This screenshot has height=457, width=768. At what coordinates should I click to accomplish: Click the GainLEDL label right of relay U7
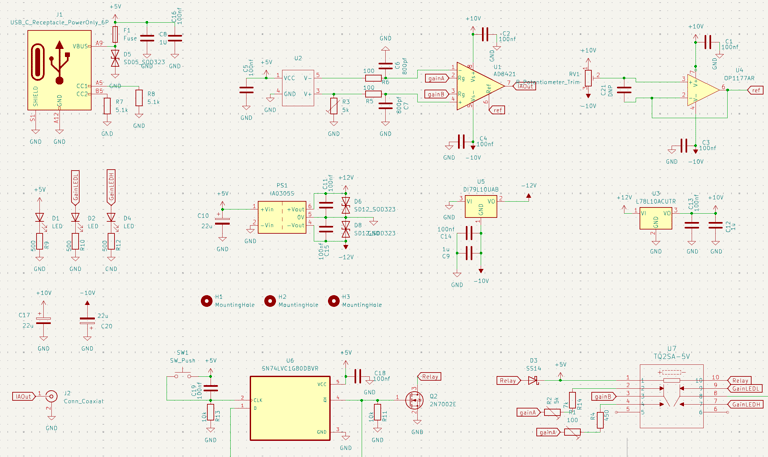745,388
